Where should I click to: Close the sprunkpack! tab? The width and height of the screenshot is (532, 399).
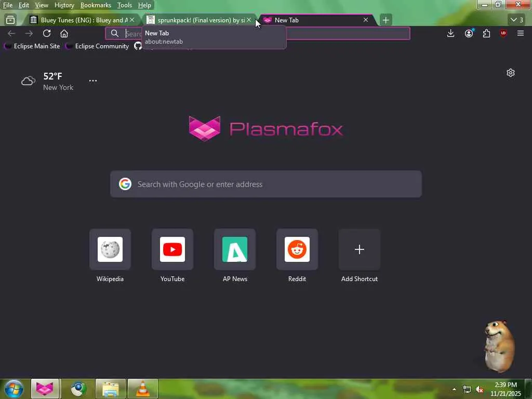click(x=249, y=20)
